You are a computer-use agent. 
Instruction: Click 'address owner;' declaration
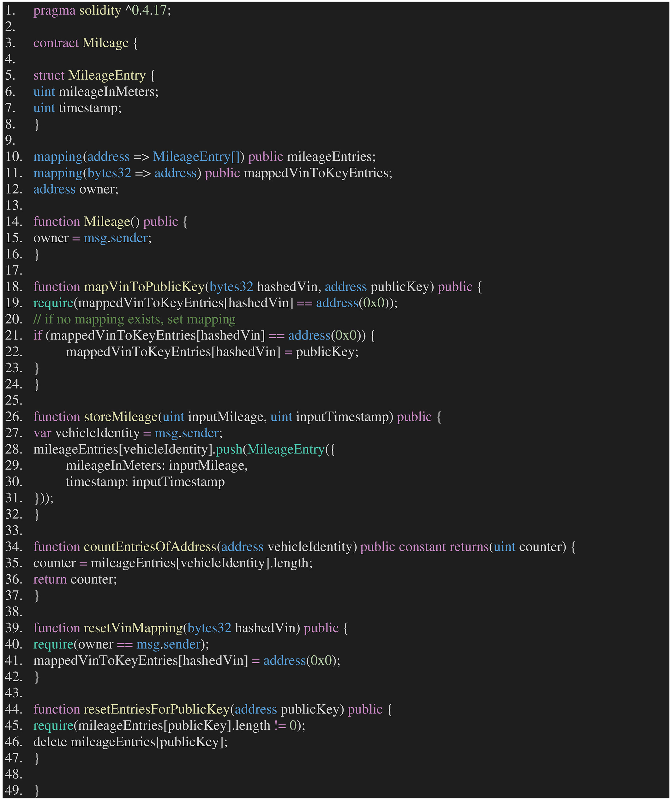(76, 189)
